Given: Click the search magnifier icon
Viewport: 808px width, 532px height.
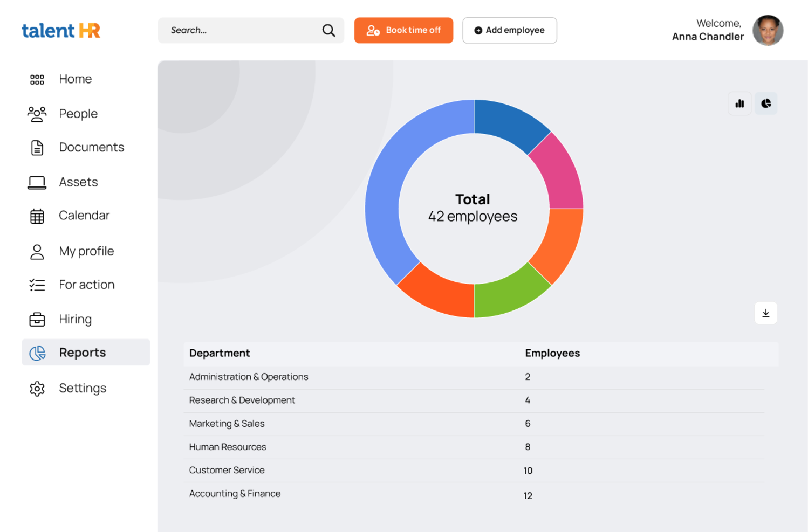Looking at the screenshot, I should [x=328, y=31].
